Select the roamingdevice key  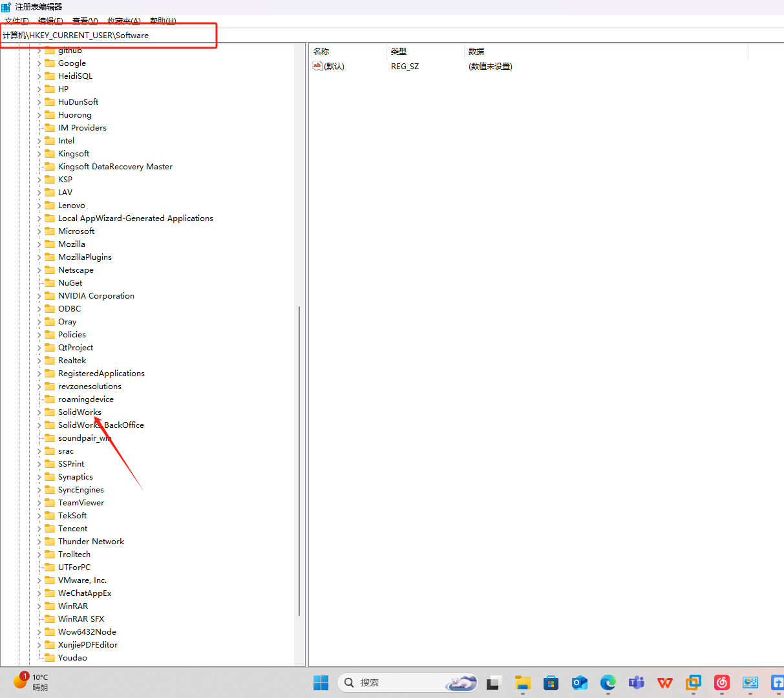[86, 399]
